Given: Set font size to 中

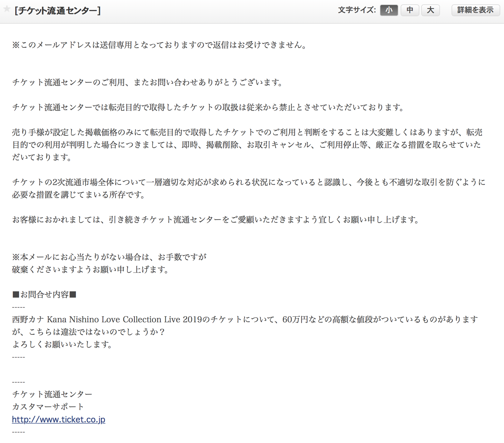Looking at the screenshot, I should click(x=410, y=10).
